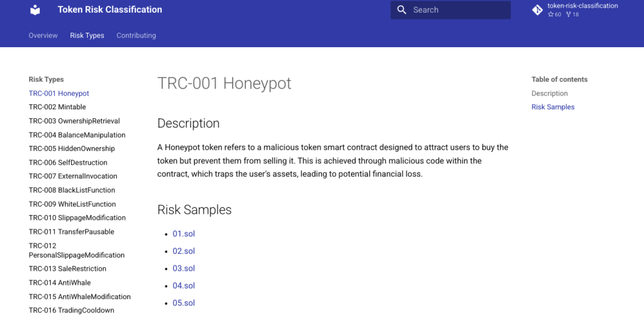Click the git repository icon
644x330 pixels.
pyautogui.click(x=537, y=10)
